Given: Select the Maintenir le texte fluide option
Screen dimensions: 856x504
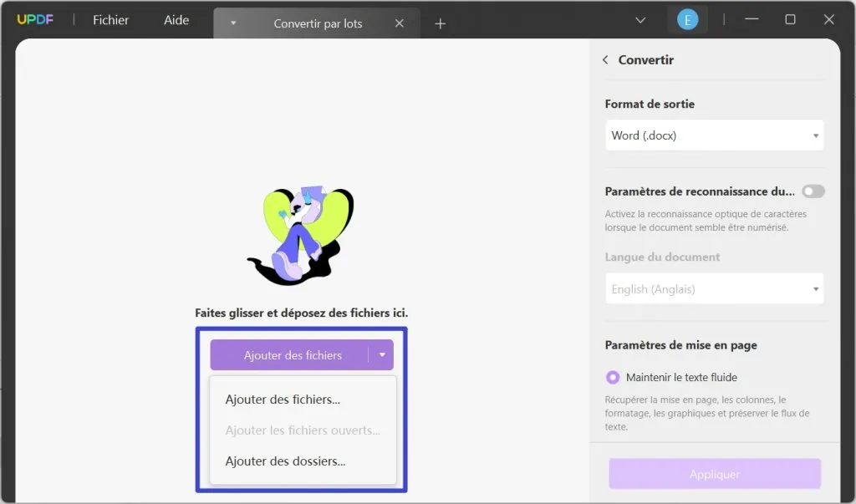Looking at the screenshot, I should tap(613, 377).
